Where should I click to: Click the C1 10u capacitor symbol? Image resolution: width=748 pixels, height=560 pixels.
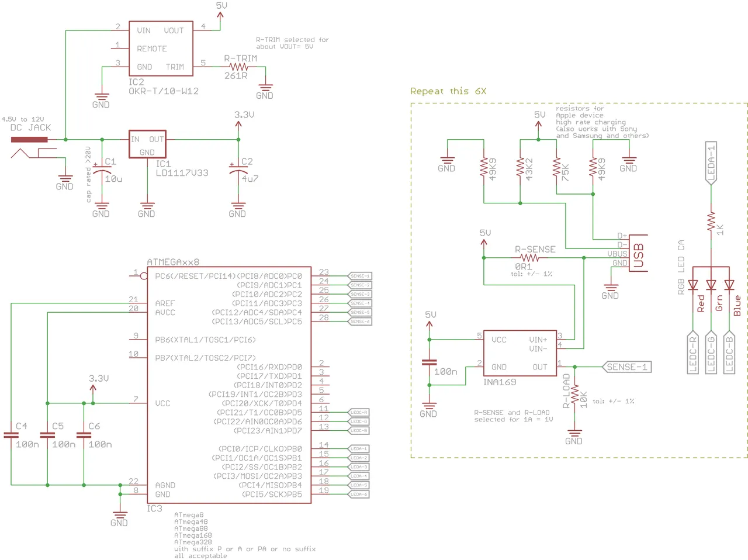(102, 171)
